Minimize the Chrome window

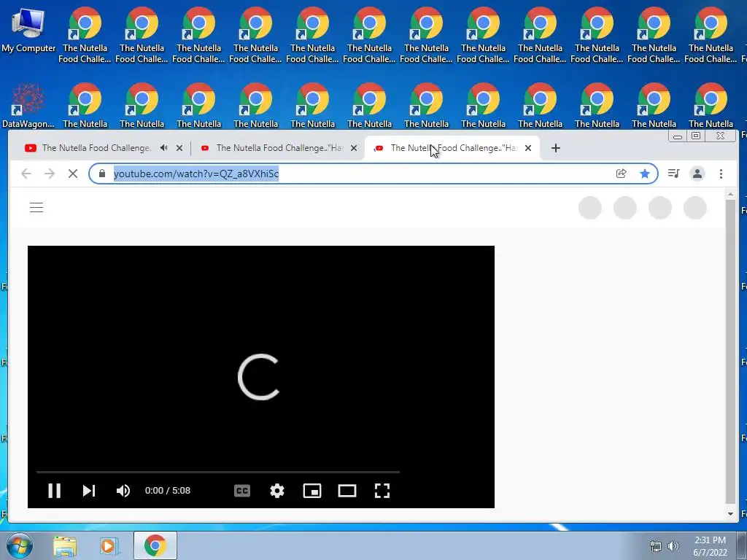[x=678, y=136]
